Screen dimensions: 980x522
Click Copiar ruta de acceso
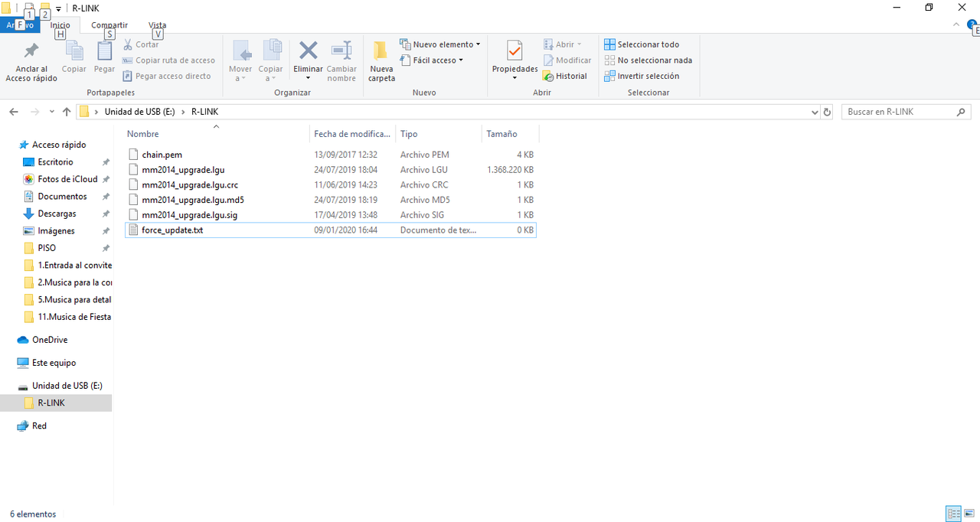coord(169,60)
